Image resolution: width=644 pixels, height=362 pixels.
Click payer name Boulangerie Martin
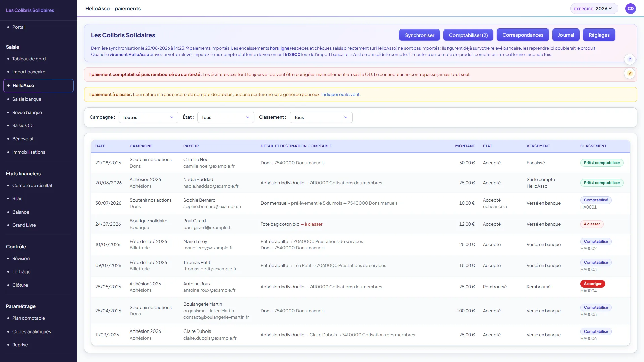tap(203, 304)
